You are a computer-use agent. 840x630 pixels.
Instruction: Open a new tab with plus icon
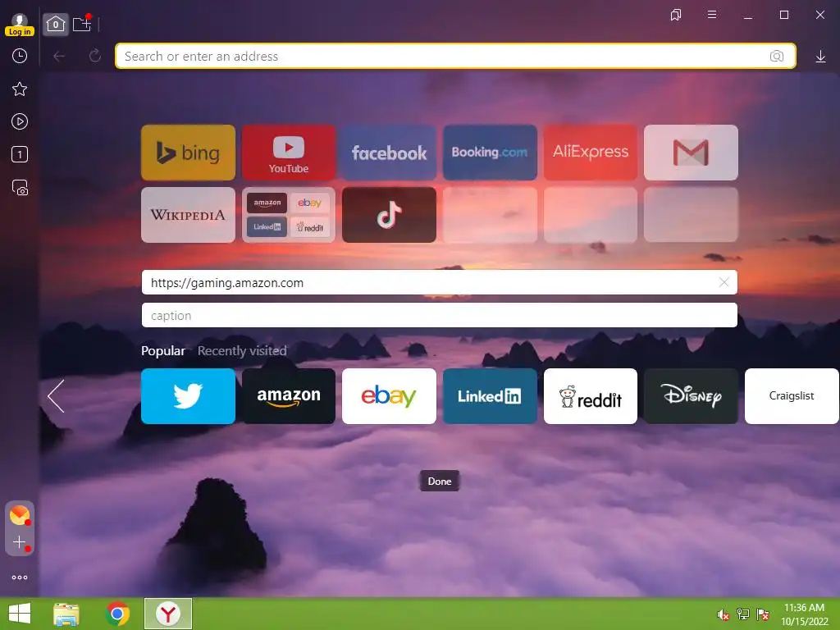82,24
